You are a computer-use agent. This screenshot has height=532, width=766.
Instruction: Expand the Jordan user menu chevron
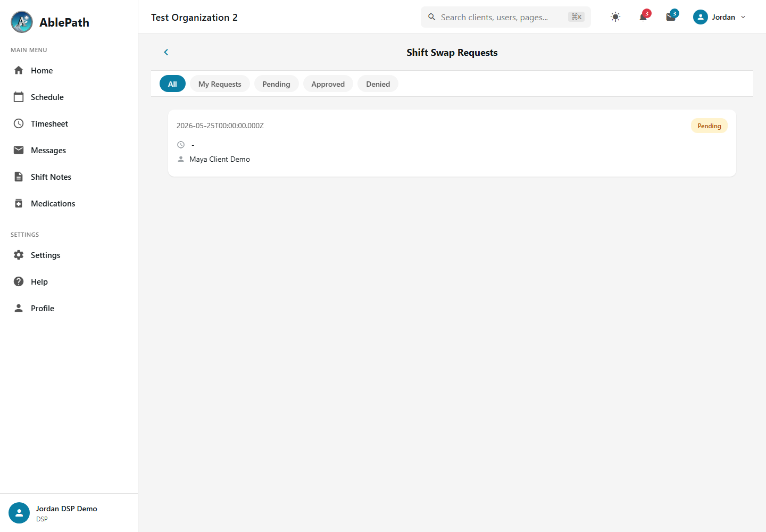743,17
